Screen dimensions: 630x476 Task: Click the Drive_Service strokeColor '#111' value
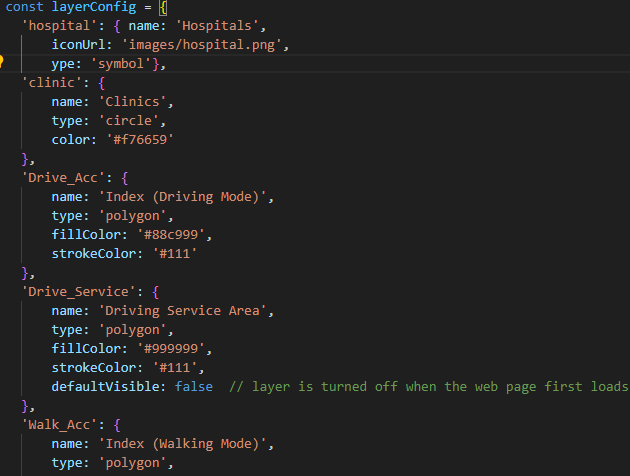click(174, 368)
